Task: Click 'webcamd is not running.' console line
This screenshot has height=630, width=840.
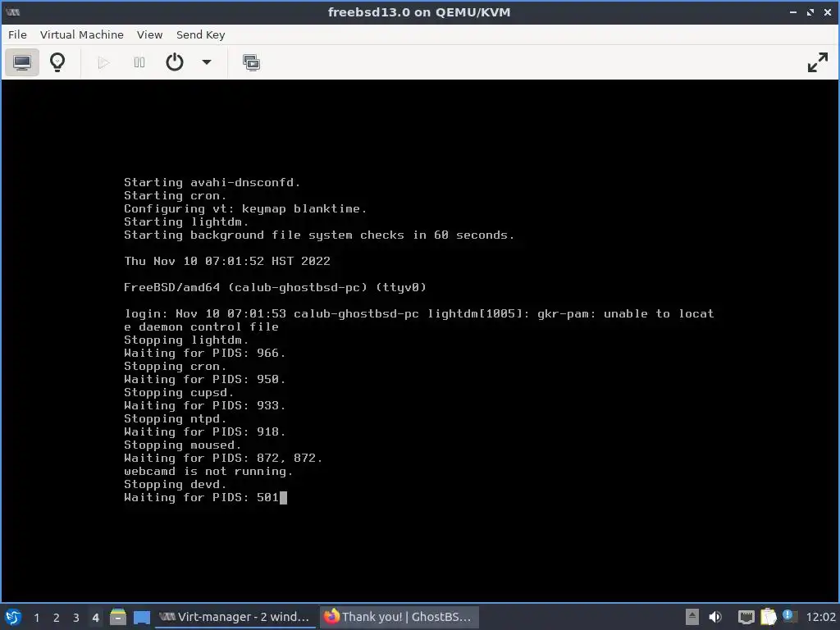Action: pos(208,472)
